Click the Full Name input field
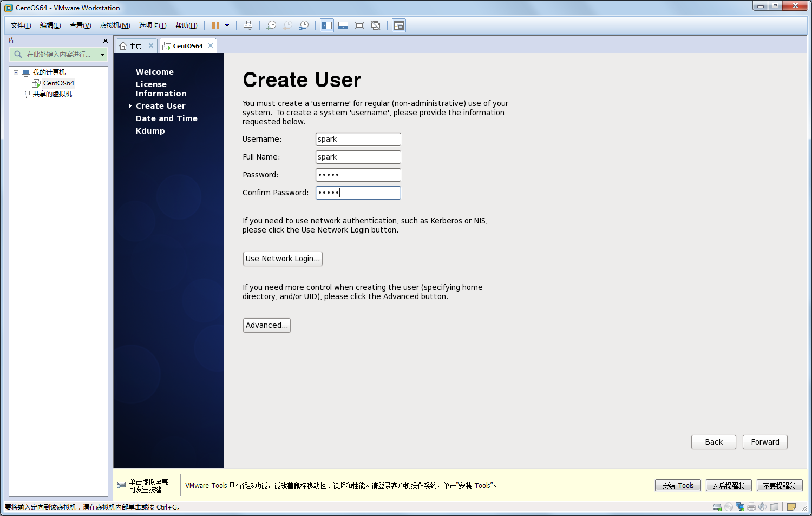Viewport: 812px width, 516px height. (358, 157)
